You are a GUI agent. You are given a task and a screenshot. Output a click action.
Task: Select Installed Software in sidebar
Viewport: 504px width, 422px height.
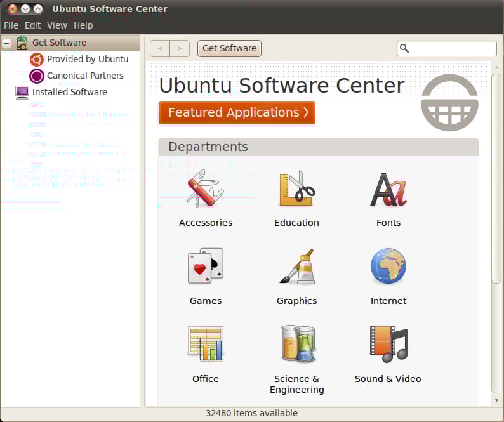(x=69, y=92)
